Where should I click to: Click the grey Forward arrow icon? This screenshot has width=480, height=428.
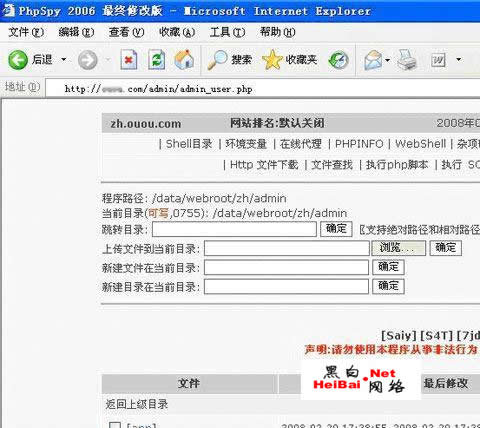click(x=88, y=60)
